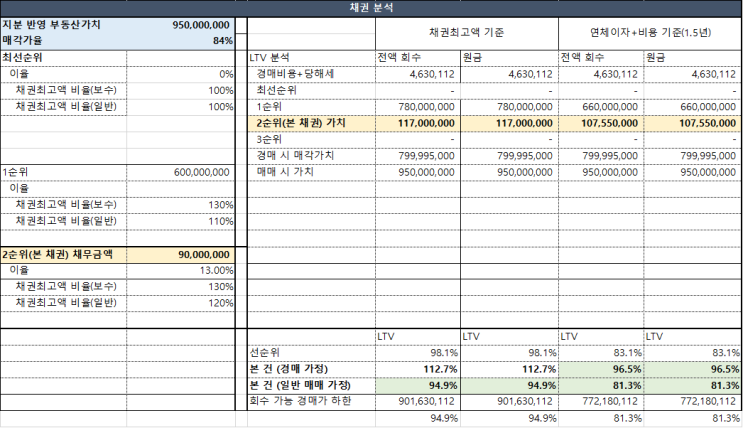Select the first 107,550,000 value cell
Viewport: 743px width, 428px height.
coord(601,123)
